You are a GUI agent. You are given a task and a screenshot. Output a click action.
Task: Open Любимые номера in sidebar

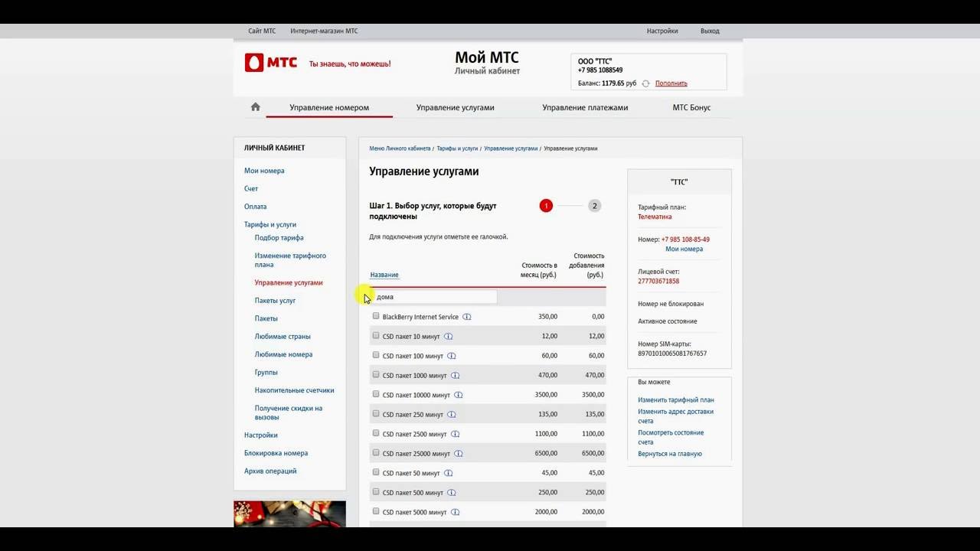pos(284,354)
